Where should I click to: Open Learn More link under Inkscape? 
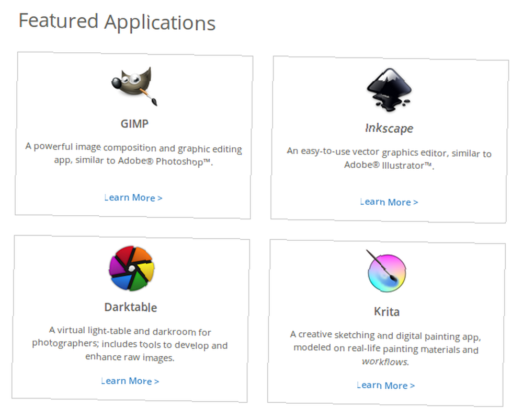coord(389,202)
